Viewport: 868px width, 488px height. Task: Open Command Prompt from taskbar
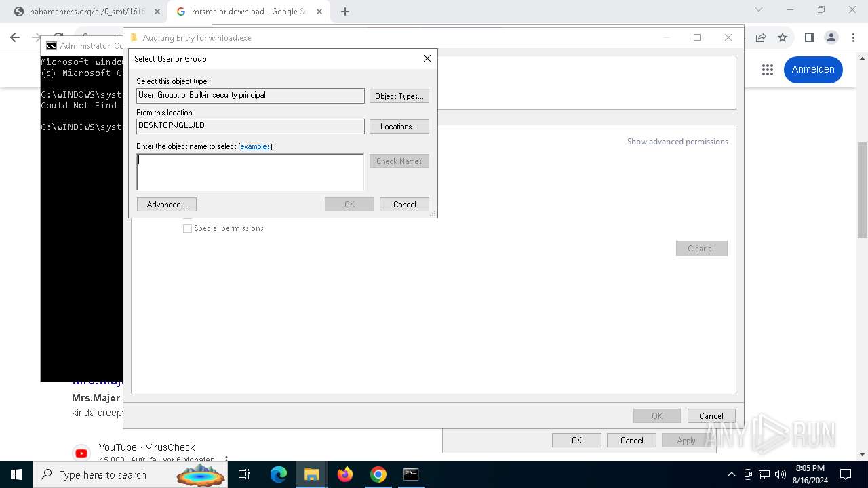tap(411, 474)
